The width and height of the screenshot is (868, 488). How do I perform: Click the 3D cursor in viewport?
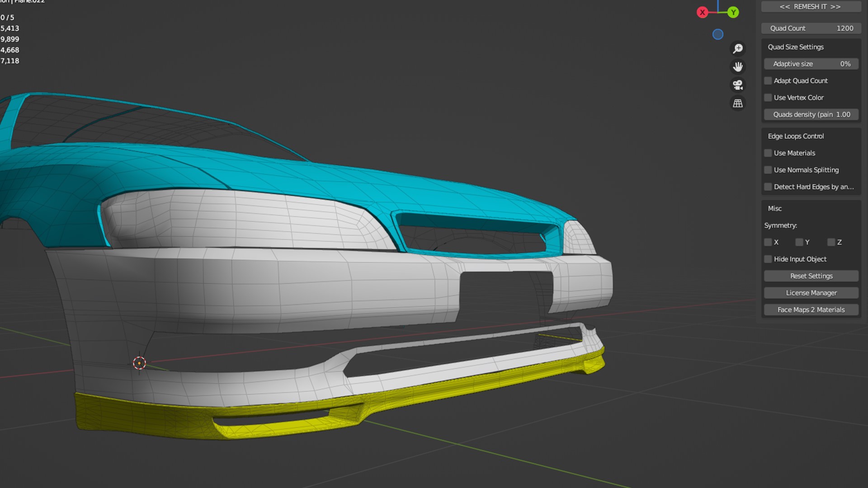point(139,363)
